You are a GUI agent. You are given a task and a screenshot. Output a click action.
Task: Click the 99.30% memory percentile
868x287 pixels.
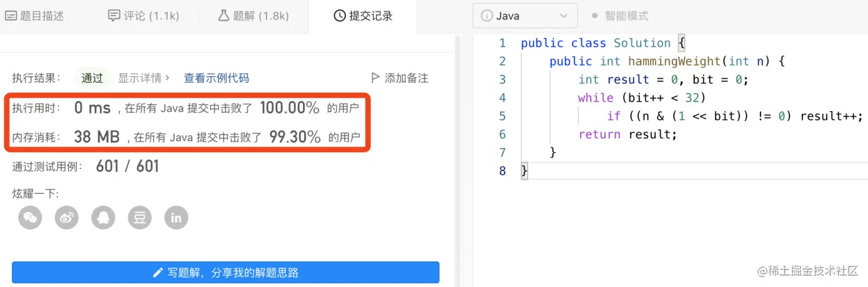tap(295, 136)
